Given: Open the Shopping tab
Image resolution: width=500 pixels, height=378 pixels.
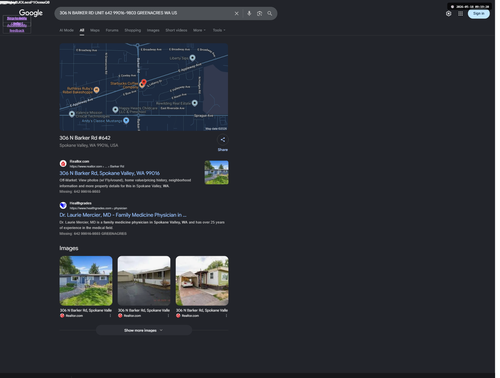Looking at the screenshot, I should [x=133, y=30].
